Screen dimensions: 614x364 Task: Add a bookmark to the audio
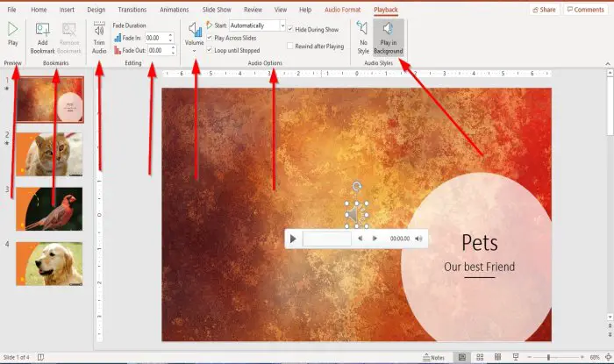pyautogui.click(x=42, y=38)
